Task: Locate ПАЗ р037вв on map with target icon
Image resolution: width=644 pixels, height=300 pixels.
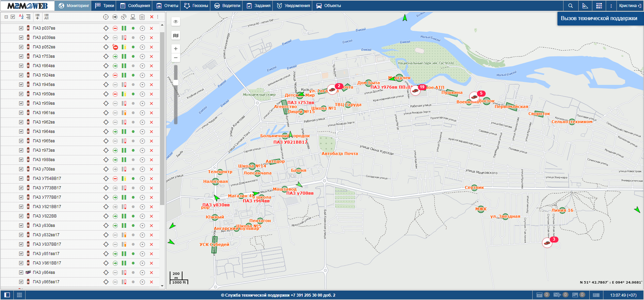Action: 106,28
